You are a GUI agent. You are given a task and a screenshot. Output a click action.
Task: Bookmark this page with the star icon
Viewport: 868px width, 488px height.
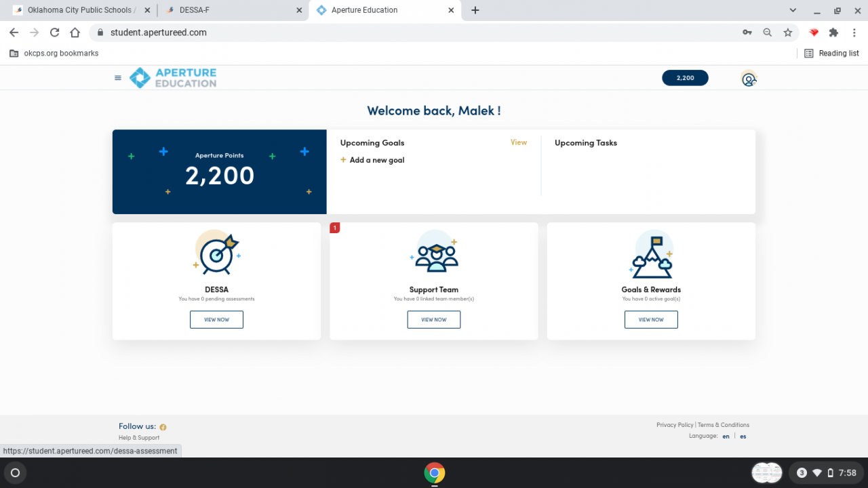(x=788, y=33)
